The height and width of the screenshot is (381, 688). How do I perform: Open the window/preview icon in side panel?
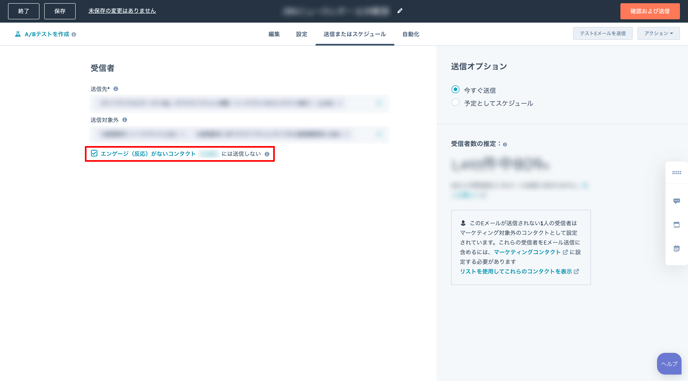[x=677, y=225]
